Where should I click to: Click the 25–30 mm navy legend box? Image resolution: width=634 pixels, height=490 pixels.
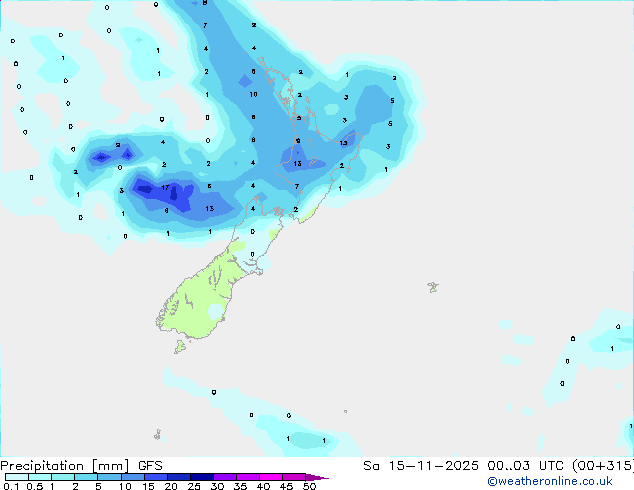point(201,477)
